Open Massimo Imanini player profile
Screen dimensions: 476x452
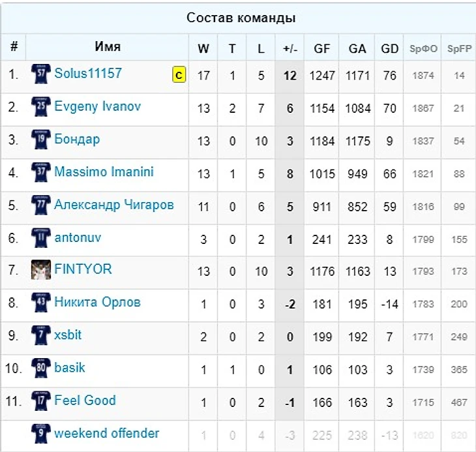coord(104,172)
